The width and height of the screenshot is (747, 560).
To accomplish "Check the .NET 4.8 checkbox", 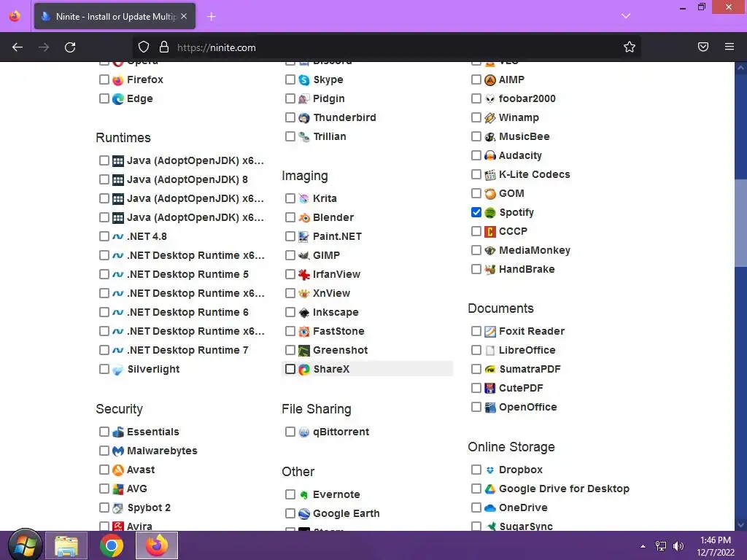I will 104,236.
